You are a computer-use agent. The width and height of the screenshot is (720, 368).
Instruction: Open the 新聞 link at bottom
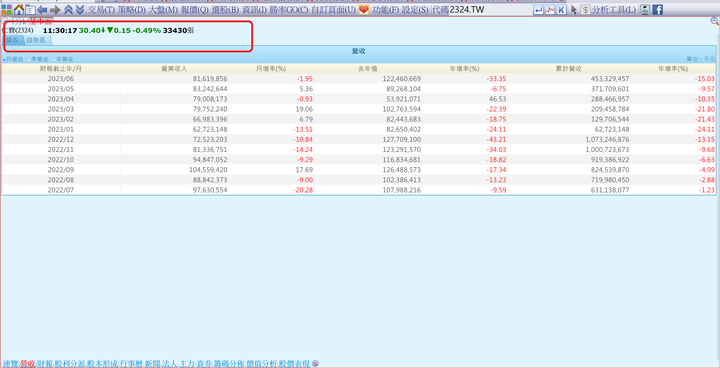pyautogui.click(x=152, y=363)
